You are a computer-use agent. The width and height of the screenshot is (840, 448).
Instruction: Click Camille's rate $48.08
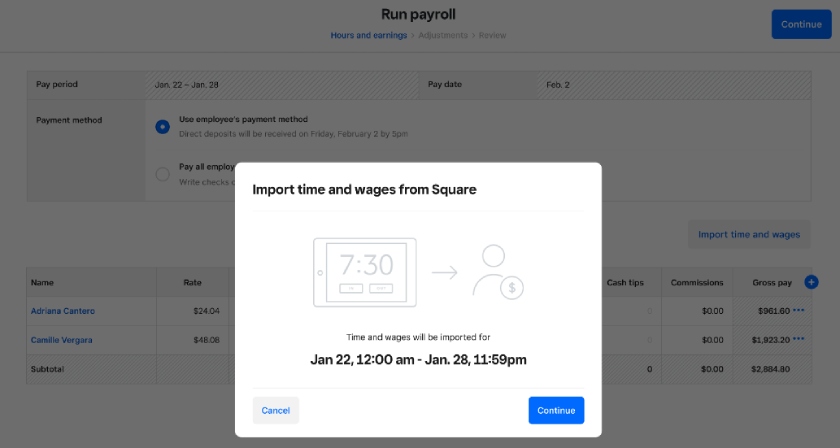(x=206, y=340)
